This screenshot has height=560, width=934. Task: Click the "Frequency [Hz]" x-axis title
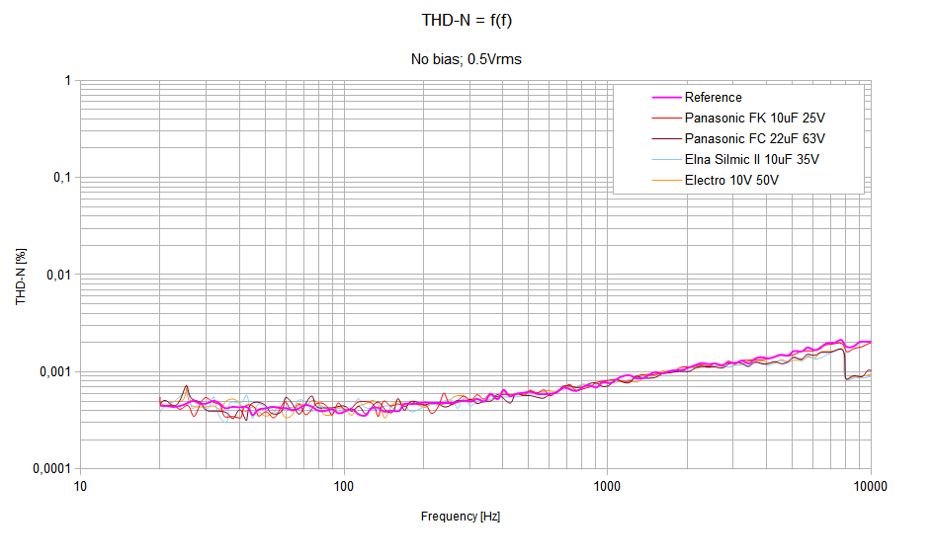tap(467, 517)
